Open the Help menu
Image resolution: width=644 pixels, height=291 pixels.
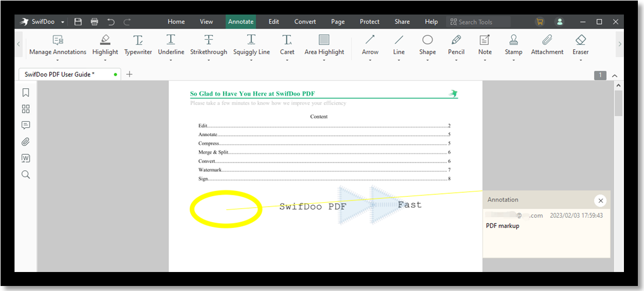[431, 22]
